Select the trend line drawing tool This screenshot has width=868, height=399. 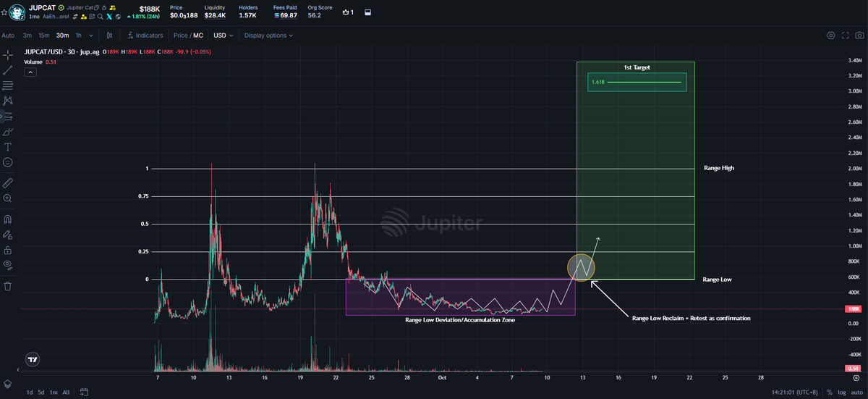pos(8,70)
